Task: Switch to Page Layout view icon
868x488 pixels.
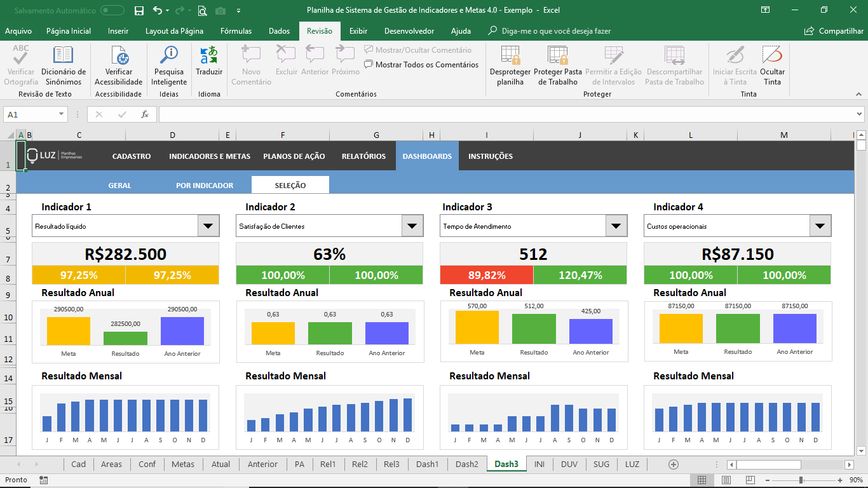Action: (726, 480)
